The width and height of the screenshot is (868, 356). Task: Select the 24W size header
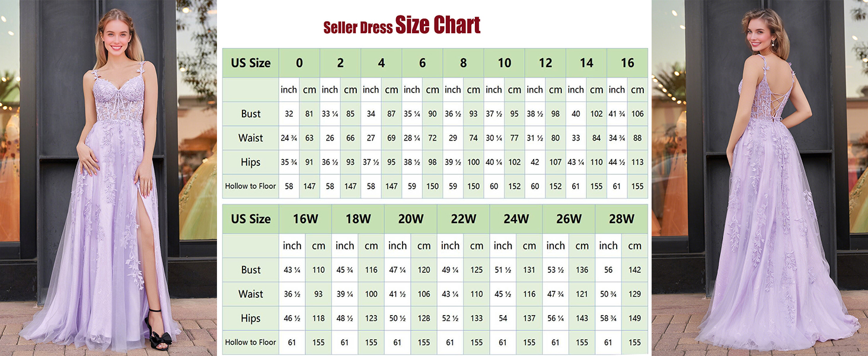click(516, 219)
